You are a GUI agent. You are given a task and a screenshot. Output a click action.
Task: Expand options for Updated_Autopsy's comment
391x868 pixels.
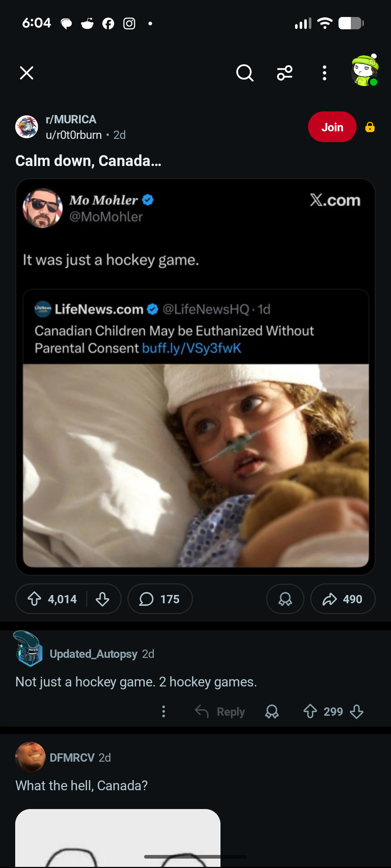[x=164, y=711]
